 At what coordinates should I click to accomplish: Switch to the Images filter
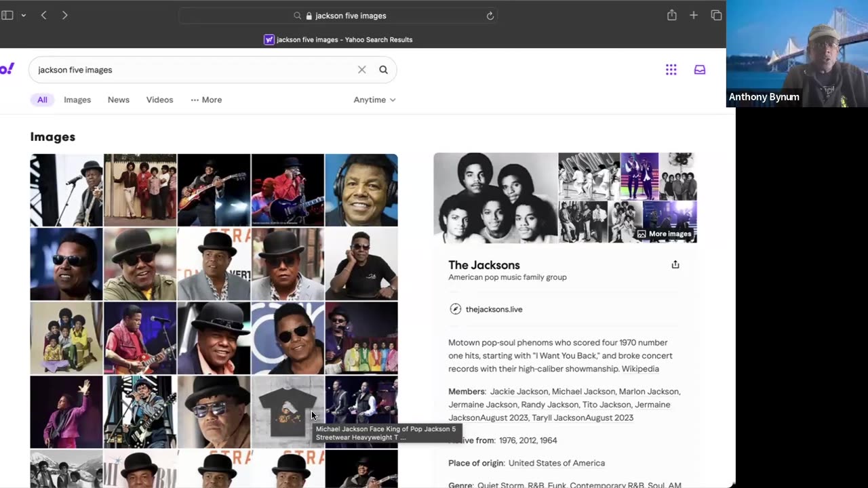point(77,100)
